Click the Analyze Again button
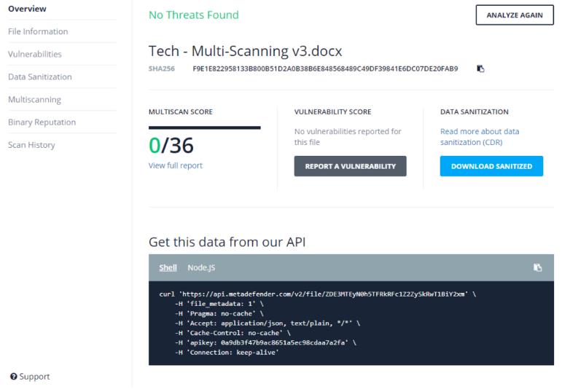Screen dimensions: 562x392 click(515, 15)
